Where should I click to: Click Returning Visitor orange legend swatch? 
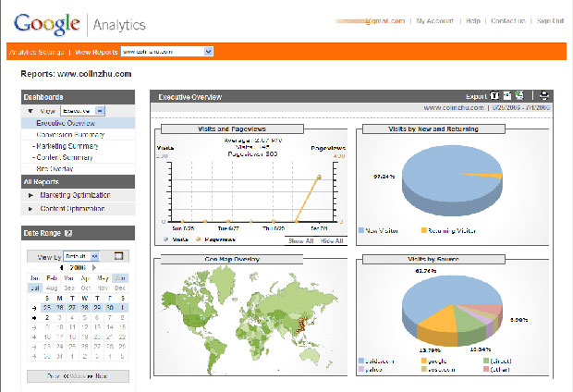pyautogui.click(x=424, y=230)
